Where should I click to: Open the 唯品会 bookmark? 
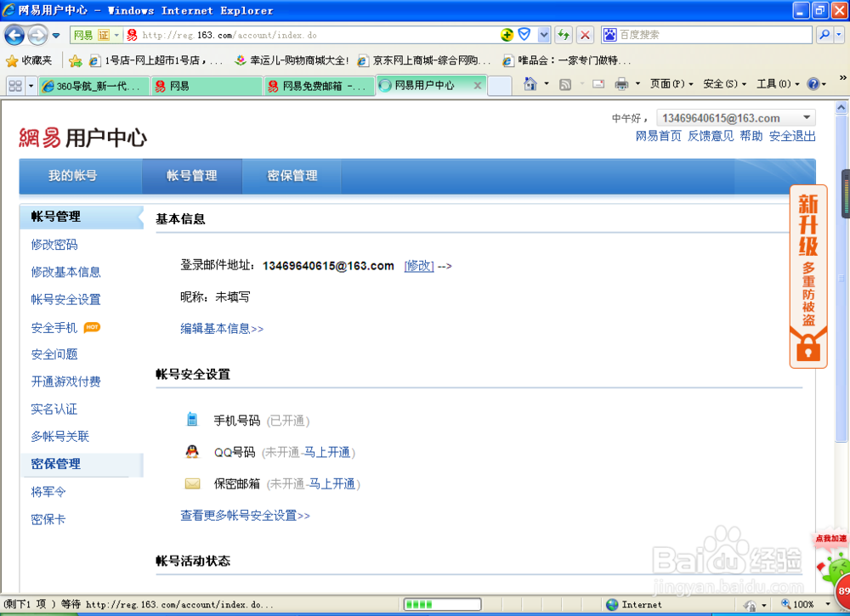[x=566, y=60]
